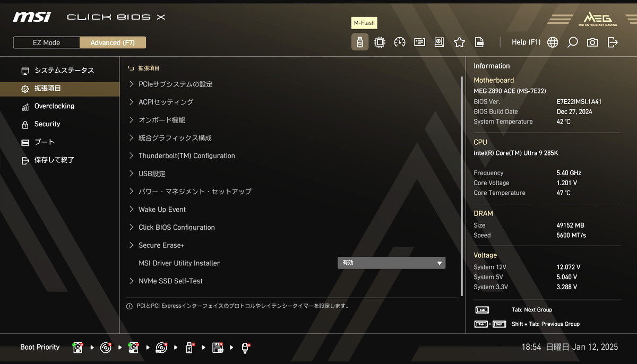Open システムステータス in the sidebar

point(59,71)
